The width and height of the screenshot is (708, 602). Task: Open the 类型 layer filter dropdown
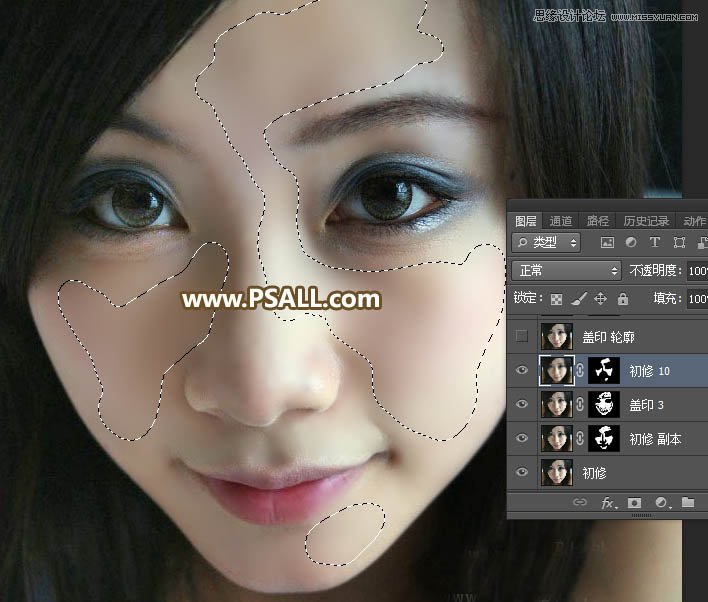[x=546, y=243]
